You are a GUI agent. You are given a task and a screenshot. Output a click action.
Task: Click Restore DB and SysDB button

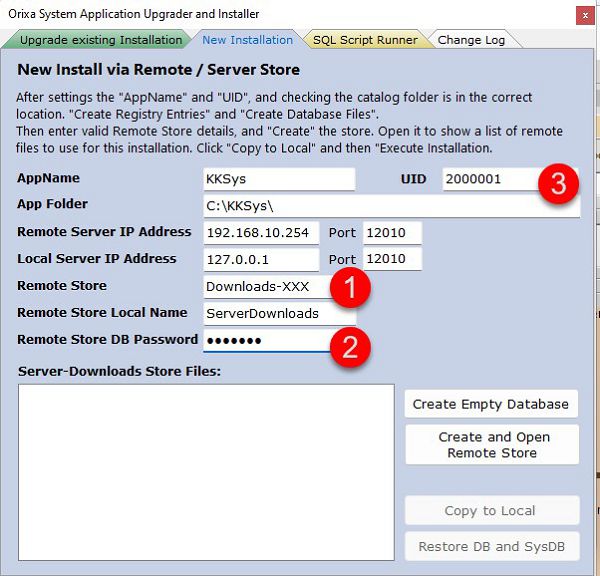tap(492, 546)
